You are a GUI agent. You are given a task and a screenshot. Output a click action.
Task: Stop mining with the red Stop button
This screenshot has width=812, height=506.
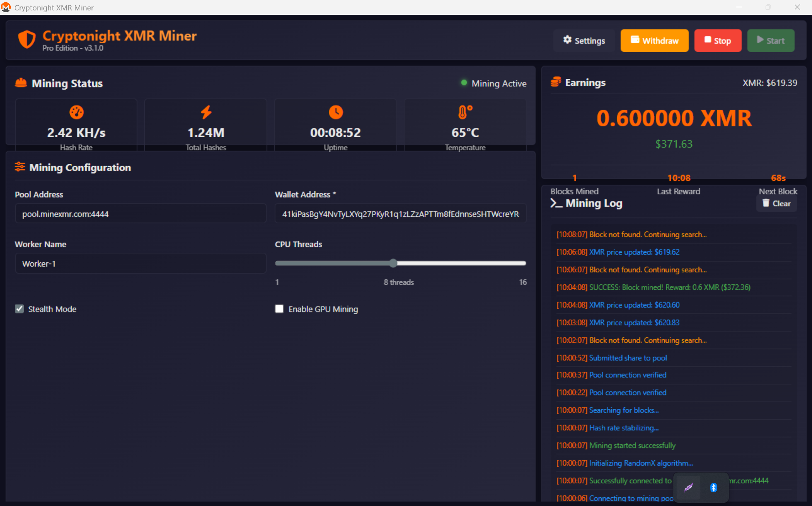[x=718, y=41]
